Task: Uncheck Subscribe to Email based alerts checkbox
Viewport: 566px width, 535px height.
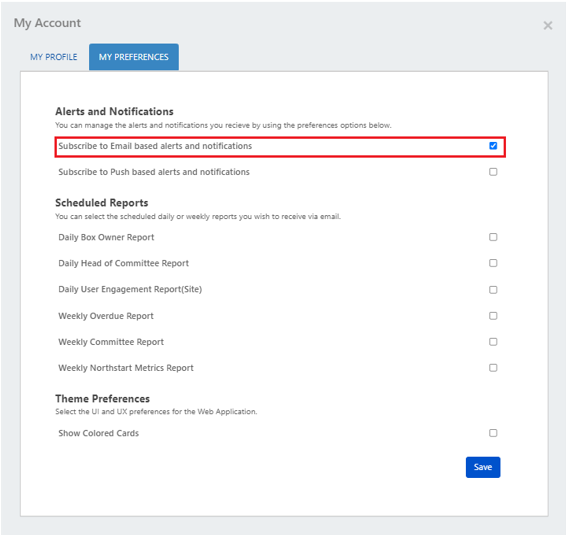Action: (x=493, y=146)
